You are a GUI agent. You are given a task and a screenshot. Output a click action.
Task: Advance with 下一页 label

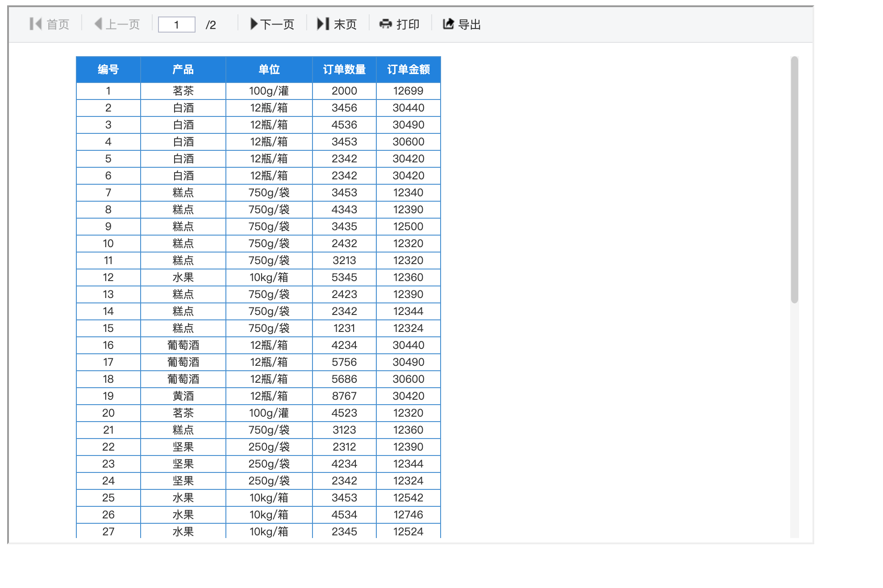(277, 25)
